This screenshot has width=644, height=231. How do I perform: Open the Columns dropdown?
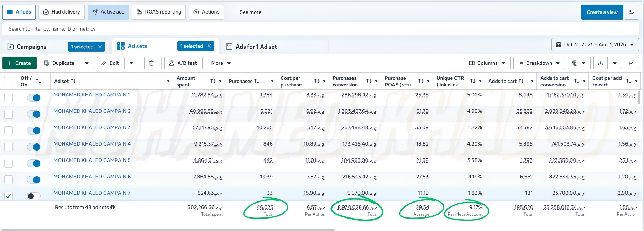(487, 63)
